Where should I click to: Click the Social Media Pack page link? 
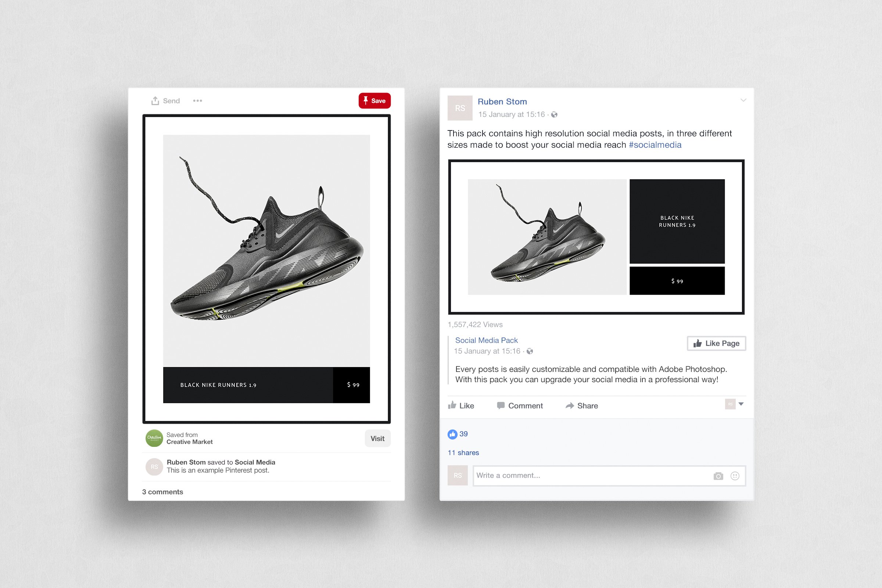pyautogui.click(x=486, y=340)
